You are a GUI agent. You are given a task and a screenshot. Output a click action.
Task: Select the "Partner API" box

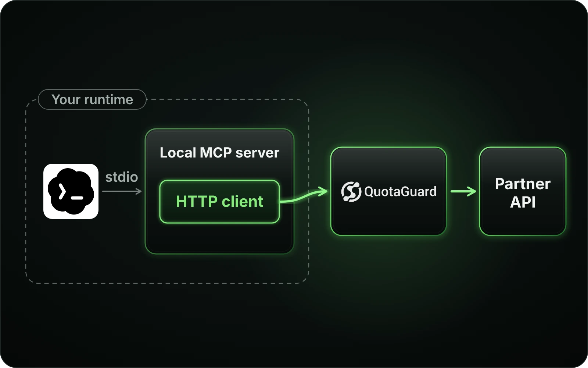pos(523,191)
